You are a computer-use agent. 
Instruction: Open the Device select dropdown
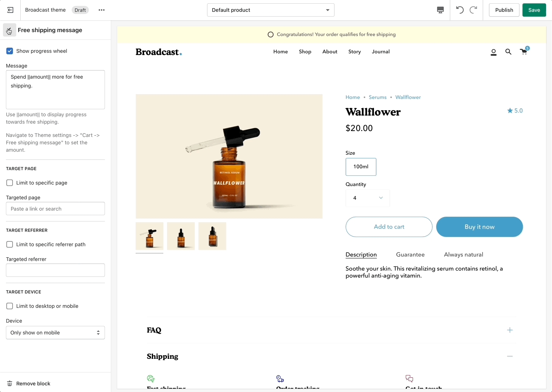(x=55, y=333)
